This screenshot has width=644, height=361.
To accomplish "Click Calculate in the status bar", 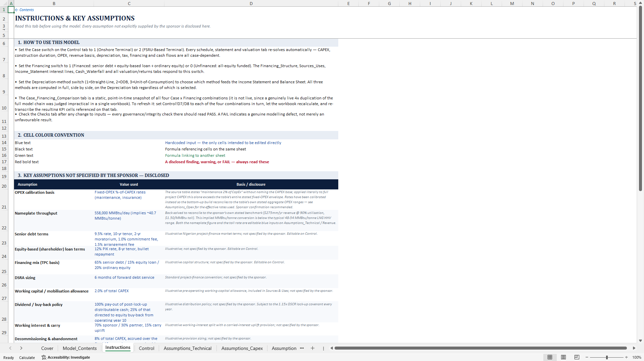I will coord(27,358).
